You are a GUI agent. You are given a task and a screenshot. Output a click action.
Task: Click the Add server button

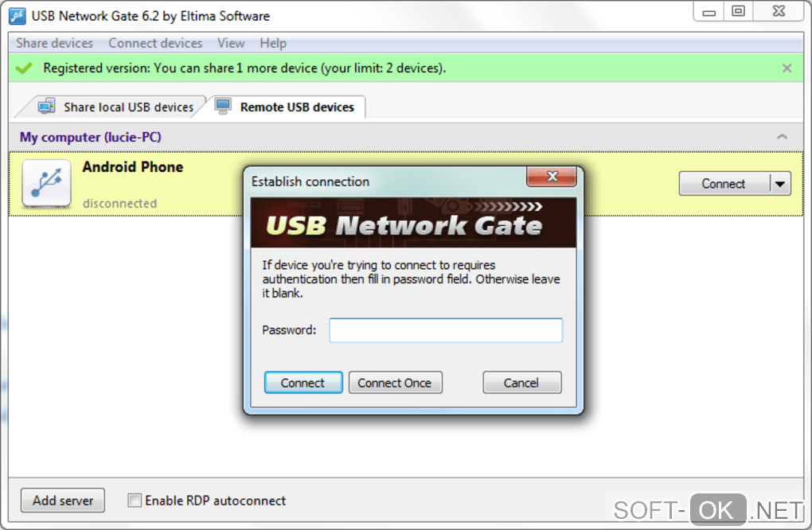coord(63,501)
